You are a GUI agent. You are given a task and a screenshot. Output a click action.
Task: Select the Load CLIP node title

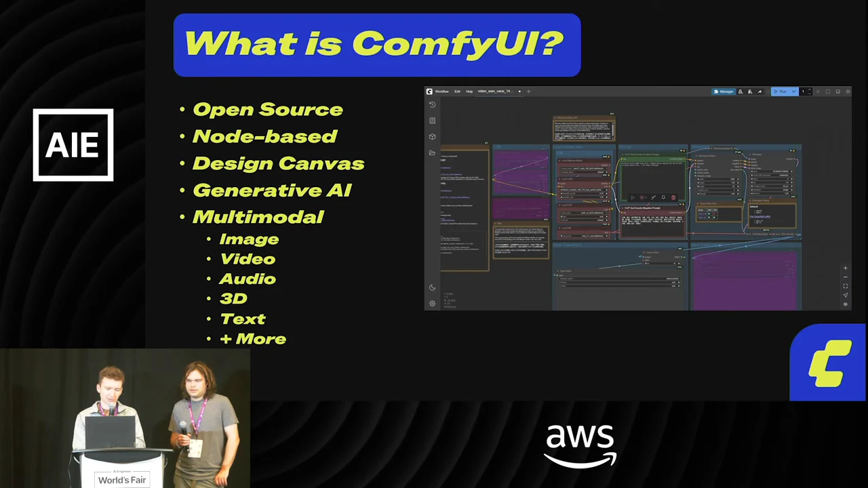click(567, 205)
